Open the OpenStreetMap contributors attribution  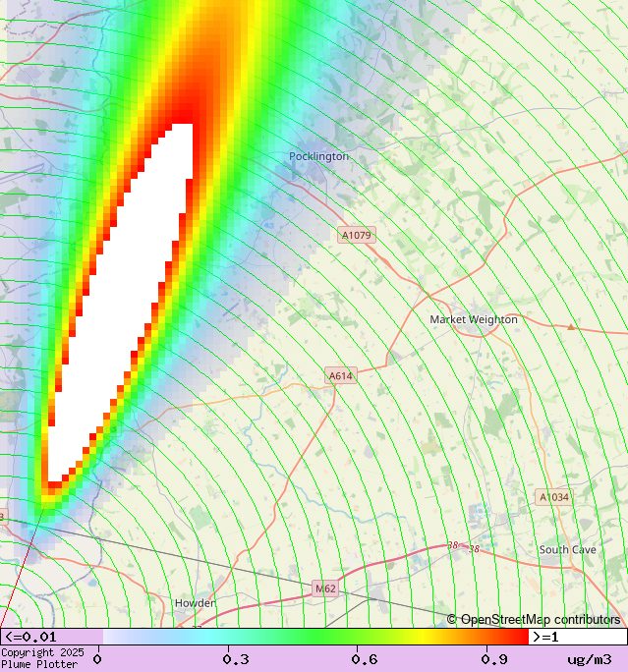pyautogui.click(x=534, y=619)
